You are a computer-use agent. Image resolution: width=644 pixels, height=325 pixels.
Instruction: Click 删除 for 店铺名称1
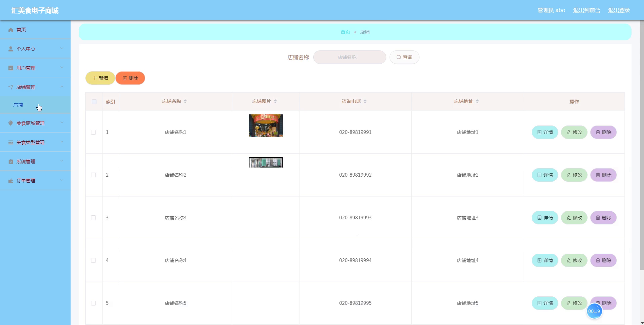pos(603,132)
